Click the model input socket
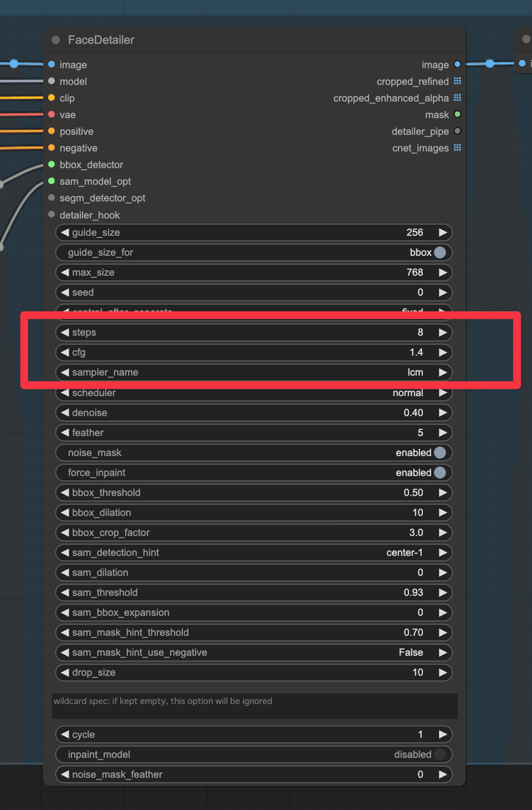 pyautogui.click(x=51, y=81)
